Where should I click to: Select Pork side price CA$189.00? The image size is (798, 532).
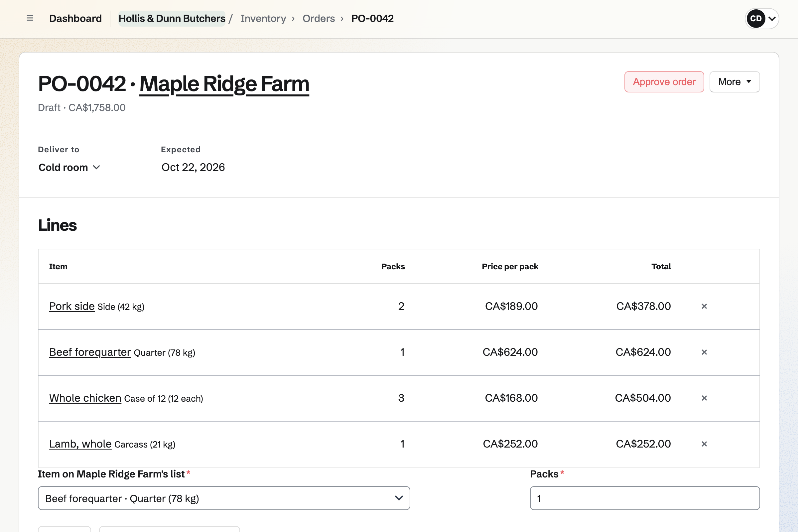pyautogui.click(x=511, y=306)
